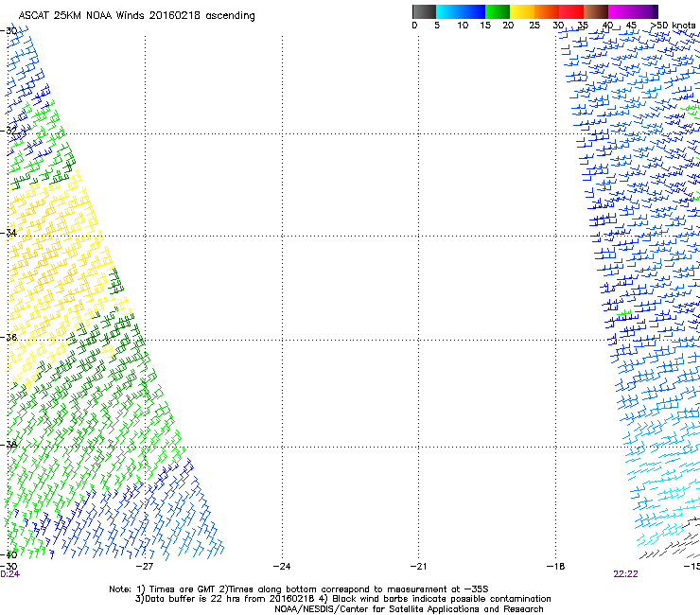700x615 pixels.
Task: Click the yellow 20-25 knots color segment
Action: click(522, 11)
